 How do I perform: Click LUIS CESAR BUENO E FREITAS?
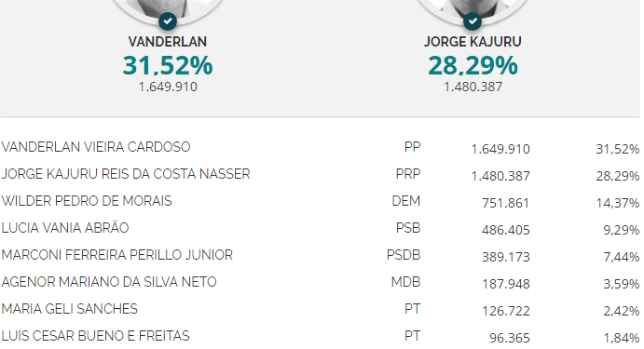[x=95, y=336]
